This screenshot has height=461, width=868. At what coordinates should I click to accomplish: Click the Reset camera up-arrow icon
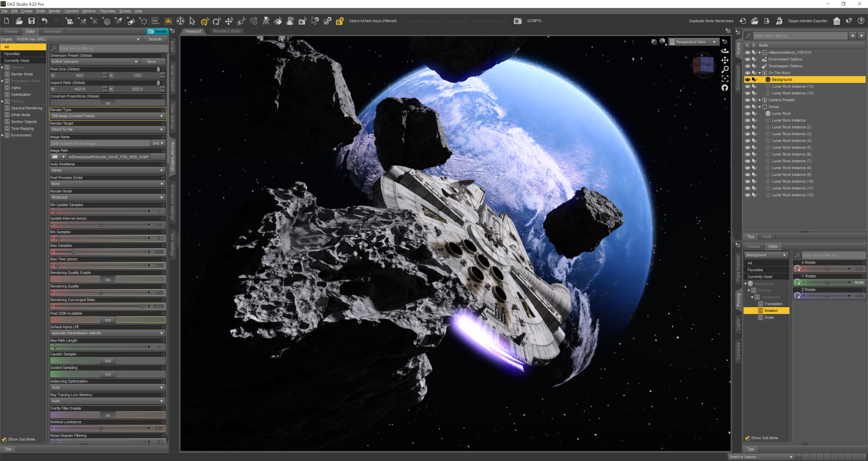point(725,88)
